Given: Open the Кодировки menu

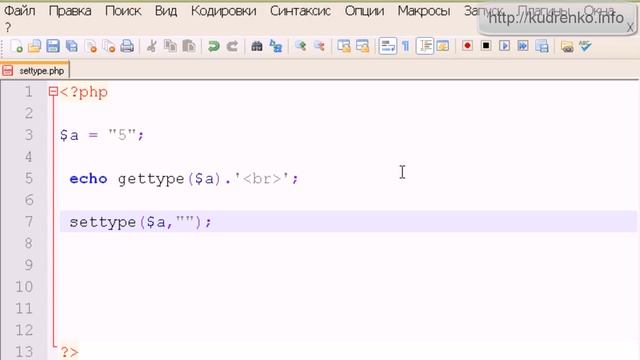Looking at the screenshot, I should (x=223, y=11).
